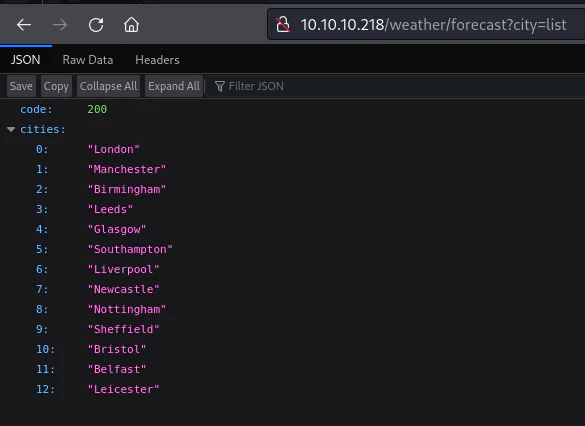
Task: Click index 4: in cities list
Action: click(x=42, y=229)
